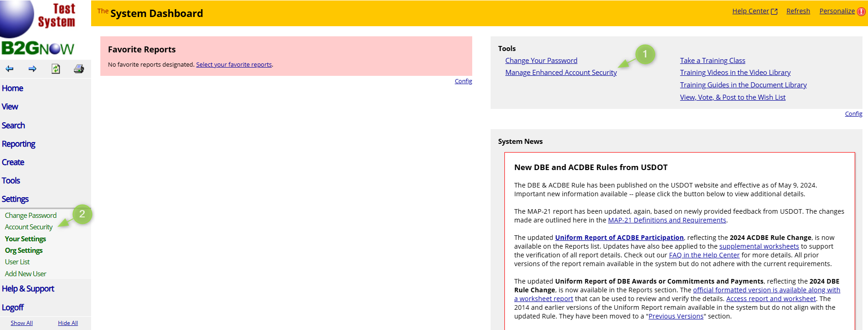Select Account Security under Settings
The image size is (868, 330).
29,227
